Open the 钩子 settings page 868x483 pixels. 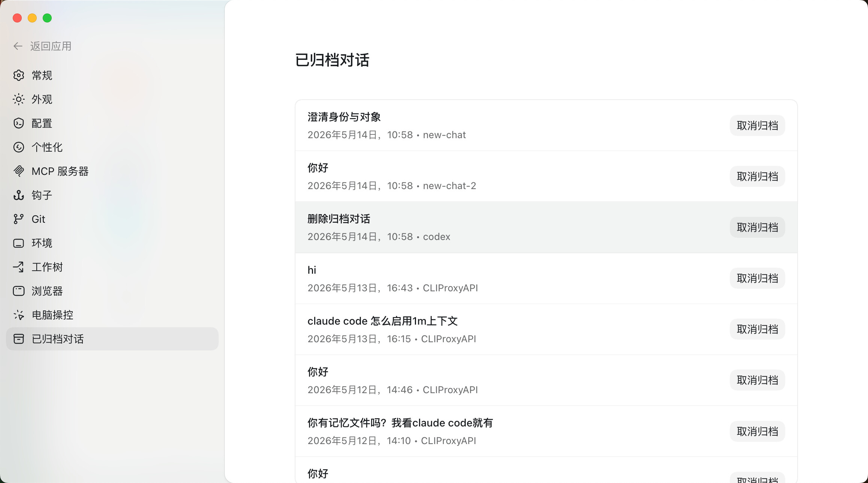click(112, 195)
